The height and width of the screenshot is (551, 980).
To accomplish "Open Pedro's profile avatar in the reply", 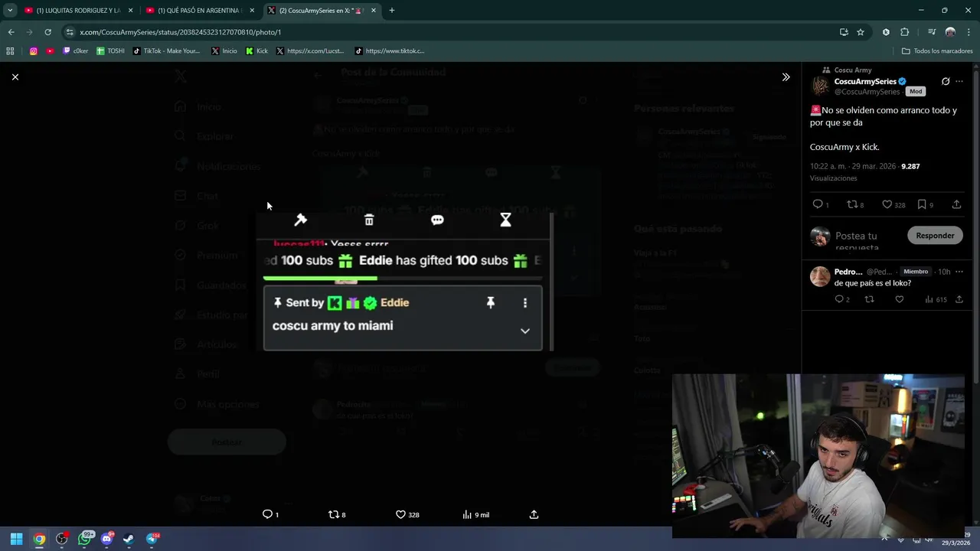I will 820,276.
